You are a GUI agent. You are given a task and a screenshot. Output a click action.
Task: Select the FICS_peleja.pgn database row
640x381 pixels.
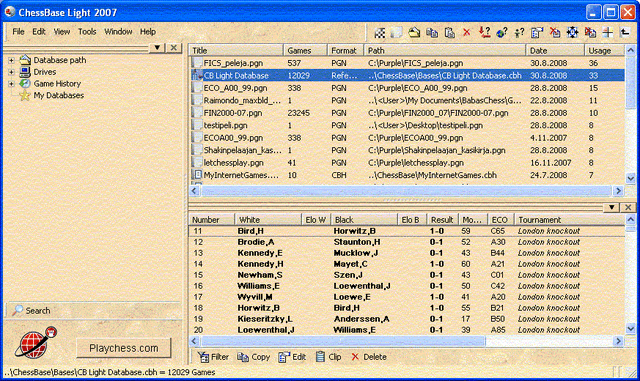407,63
